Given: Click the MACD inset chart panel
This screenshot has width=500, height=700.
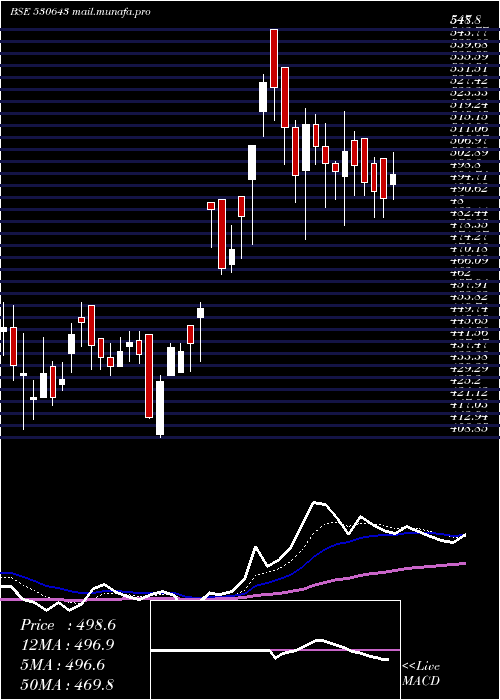Looking at the screenshot, I should tap(275, 650).
